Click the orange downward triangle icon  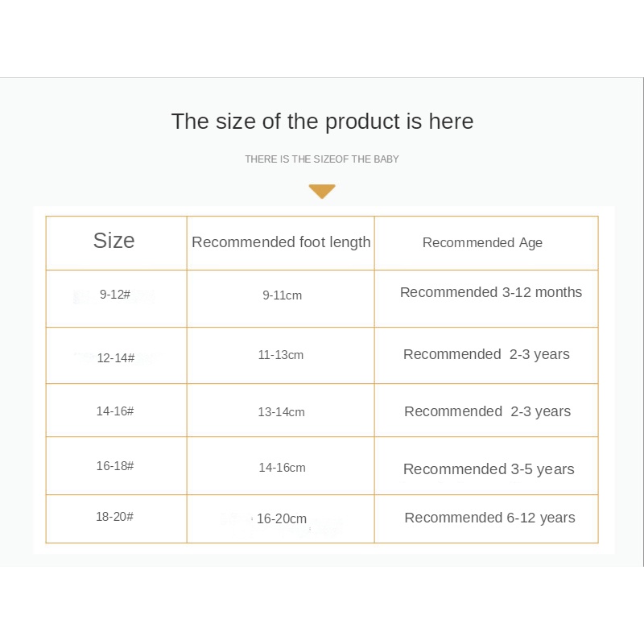322,192
